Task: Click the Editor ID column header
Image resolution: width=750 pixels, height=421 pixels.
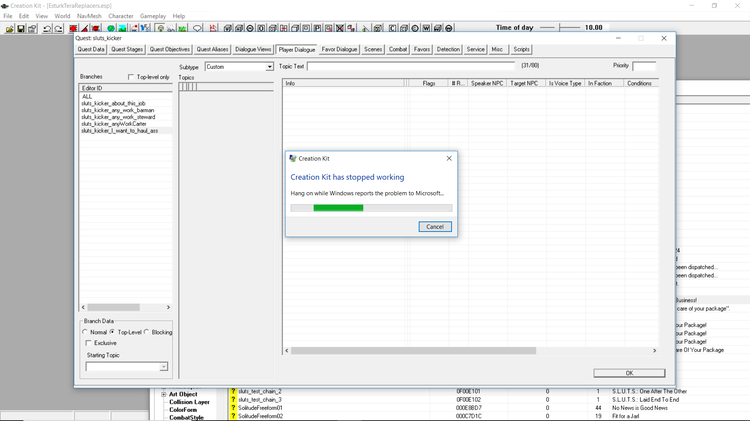Action: 126,88
